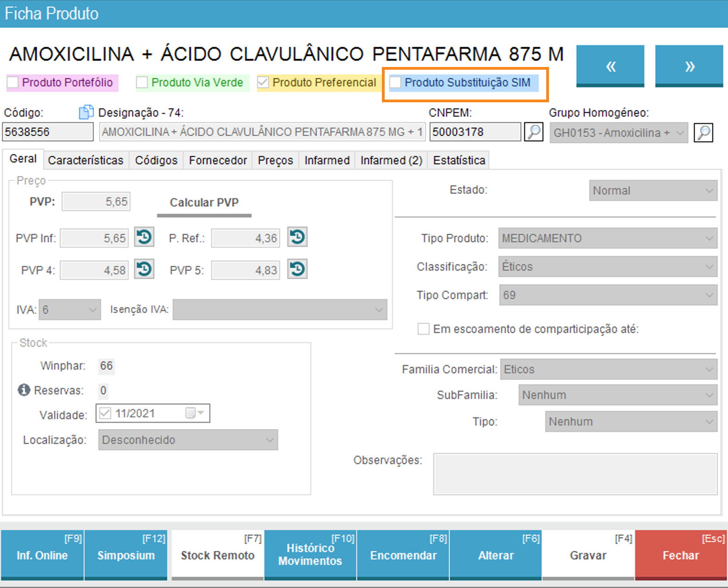Open PVP 5 price history icon

point(297,269)
